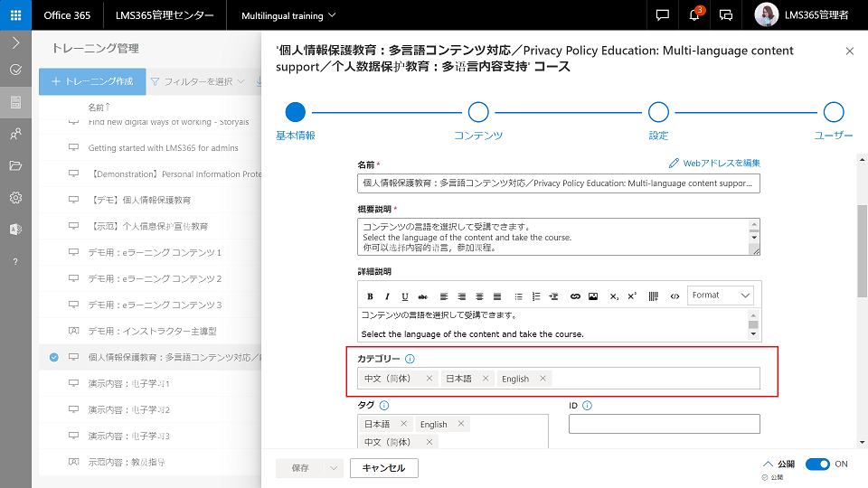Insert image in editor
868x488 pixels.
(593, 296)
